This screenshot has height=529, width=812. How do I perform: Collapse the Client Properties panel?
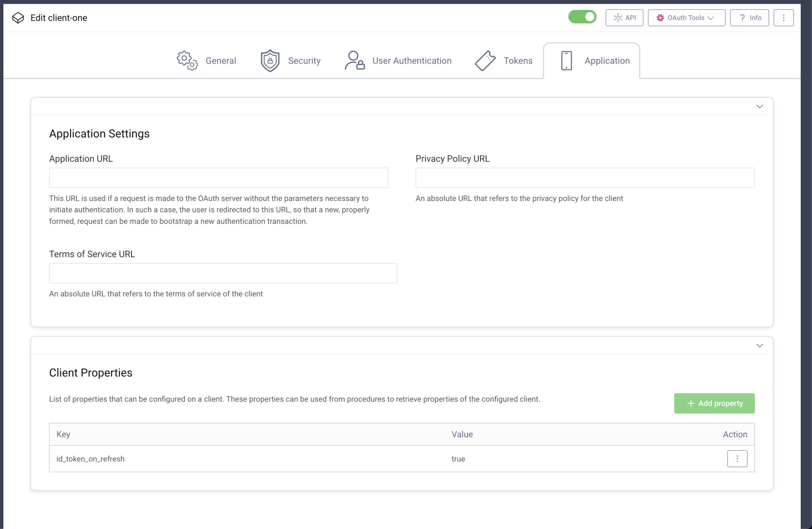click(x=759, y=345)
